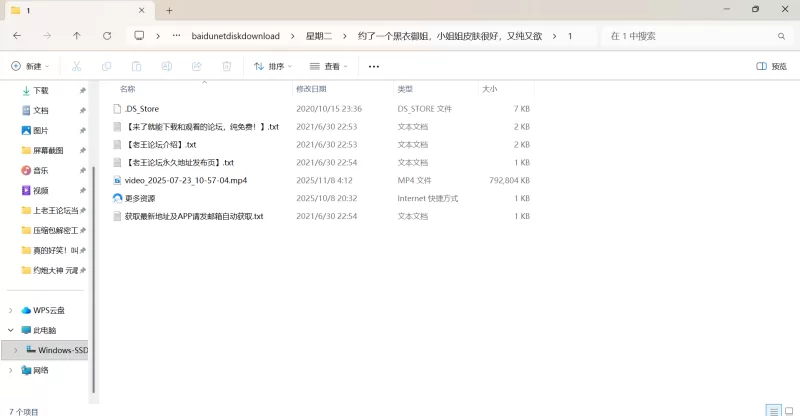The width and height of the screenshot is (800, 416).
Task: Open the See more (...) toolbar menu
Action: click(374, 67)
